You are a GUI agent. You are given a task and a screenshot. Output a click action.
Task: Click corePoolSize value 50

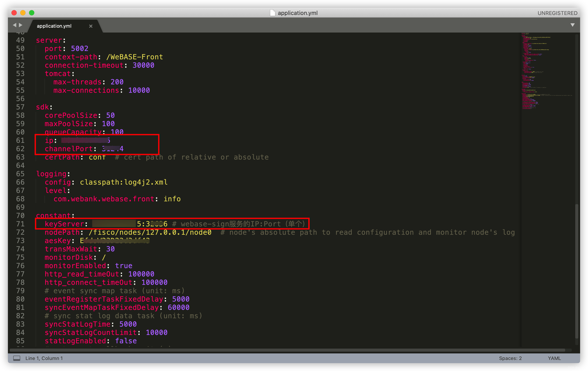(x=110, y=115)
